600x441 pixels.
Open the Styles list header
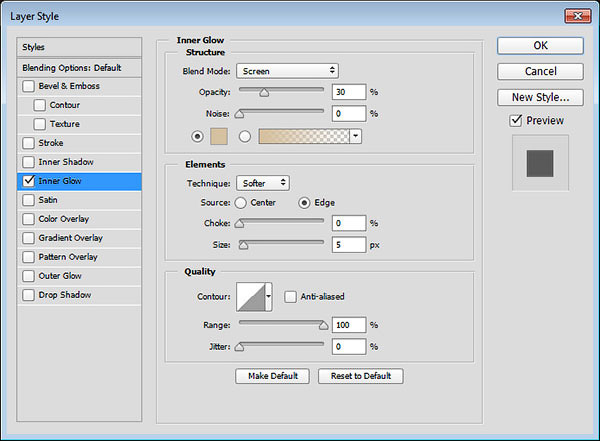[x=79, y=47]
